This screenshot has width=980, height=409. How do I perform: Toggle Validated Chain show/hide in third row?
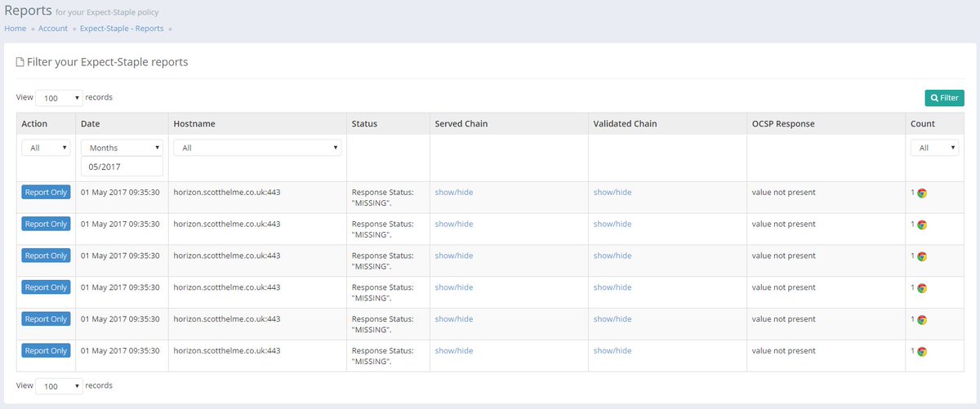point(612,256)
